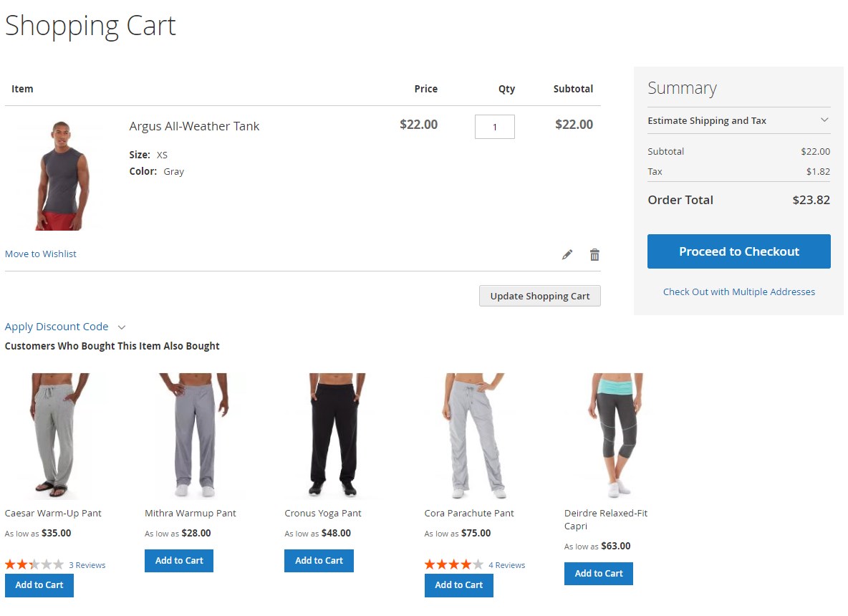Expand the Apply Discount Code section

(65, 327)
